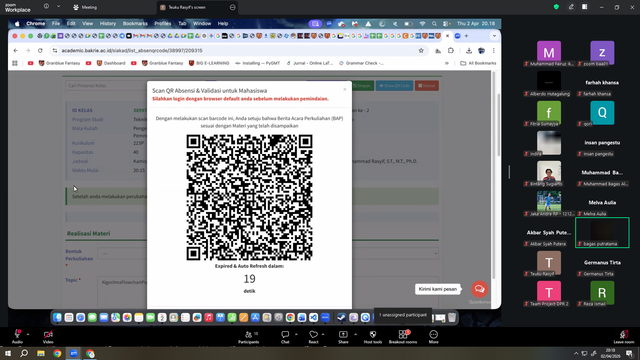The image size is (640, 360).
Task: Open the Dashboard bookmark
Action: tap(111, 63)
